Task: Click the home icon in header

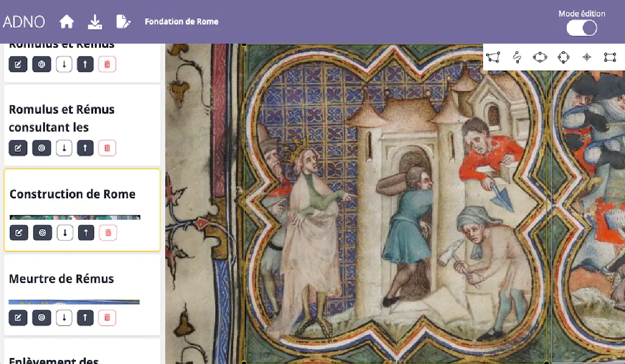Action: (x=66, y=22)
